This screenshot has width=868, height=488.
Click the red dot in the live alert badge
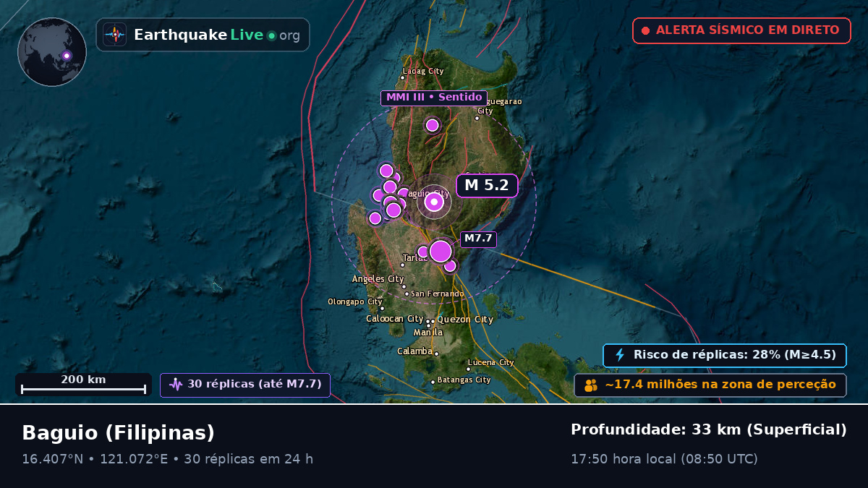(645, 30)
